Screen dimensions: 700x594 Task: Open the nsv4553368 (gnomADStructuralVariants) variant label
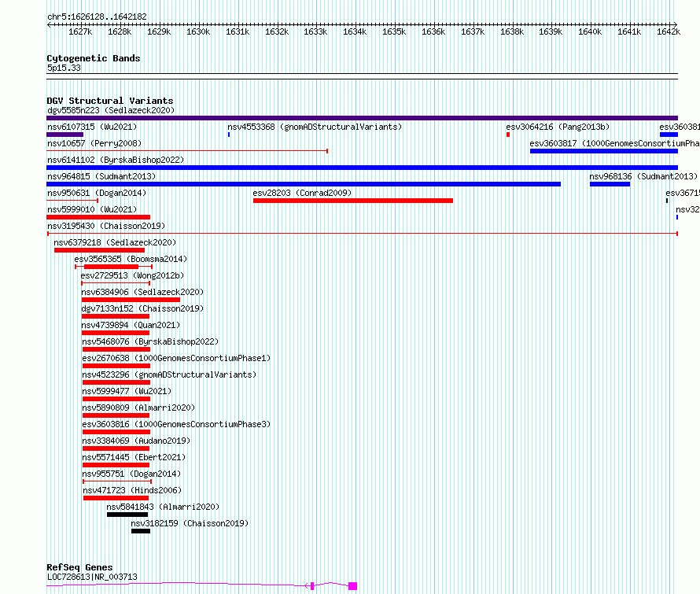tap(315, 127)
